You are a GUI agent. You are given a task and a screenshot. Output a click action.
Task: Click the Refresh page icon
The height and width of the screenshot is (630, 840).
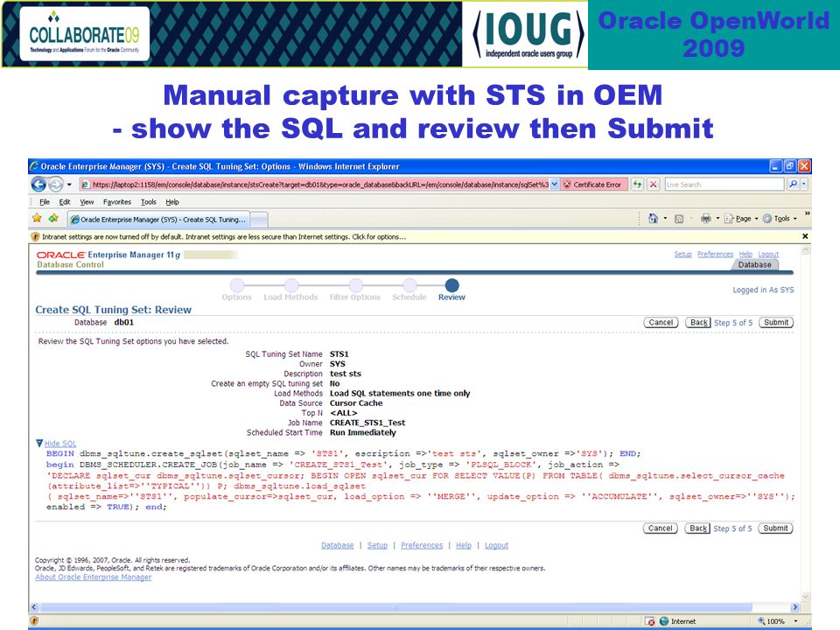coord(638,185)
